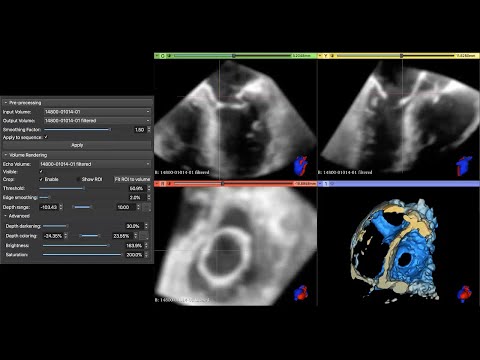This screenshot has width=480, height=360.
Task: Click the green view label letter G
Action: click(162, 56)
